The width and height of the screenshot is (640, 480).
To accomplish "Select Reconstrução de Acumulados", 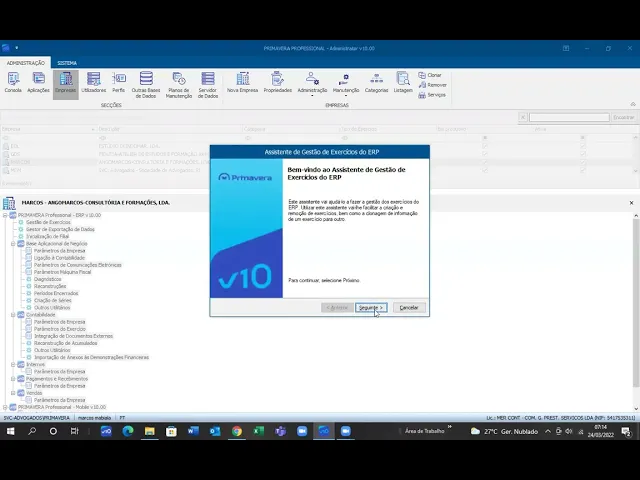I will (x=65, y=343).
